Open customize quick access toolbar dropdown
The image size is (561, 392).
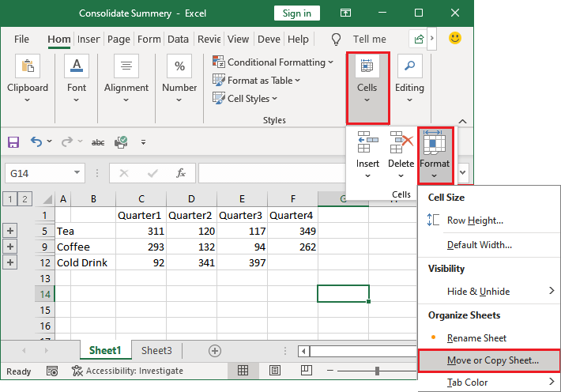(x=143, y=142)
